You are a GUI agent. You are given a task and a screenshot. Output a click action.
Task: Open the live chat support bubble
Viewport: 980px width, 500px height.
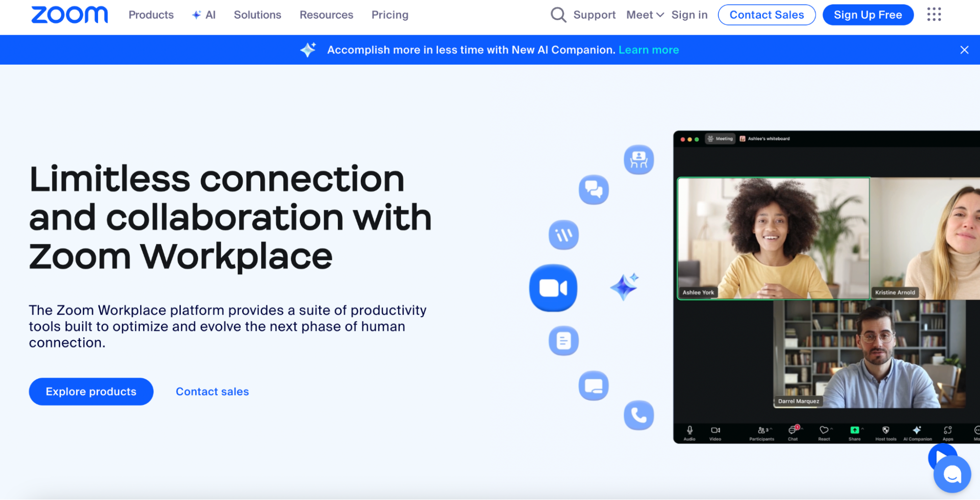point(952,474)
